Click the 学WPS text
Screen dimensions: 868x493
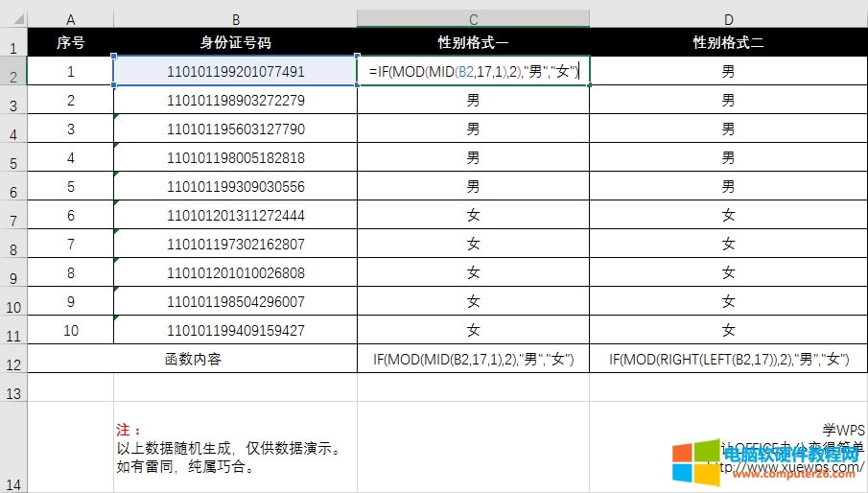coord(843,430)
